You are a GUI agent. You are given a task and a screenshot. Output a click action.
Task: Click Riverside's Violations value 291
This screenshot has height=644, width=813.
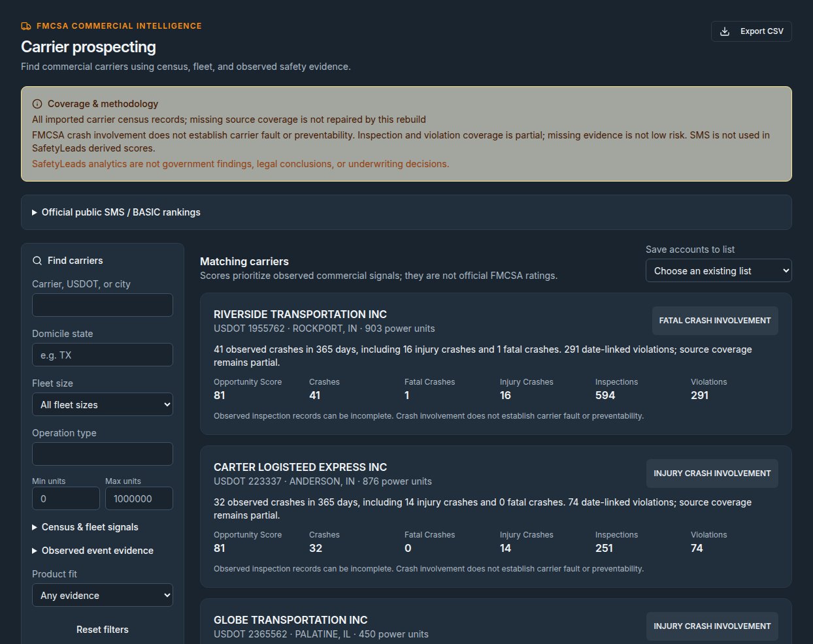tap(699, 395)
